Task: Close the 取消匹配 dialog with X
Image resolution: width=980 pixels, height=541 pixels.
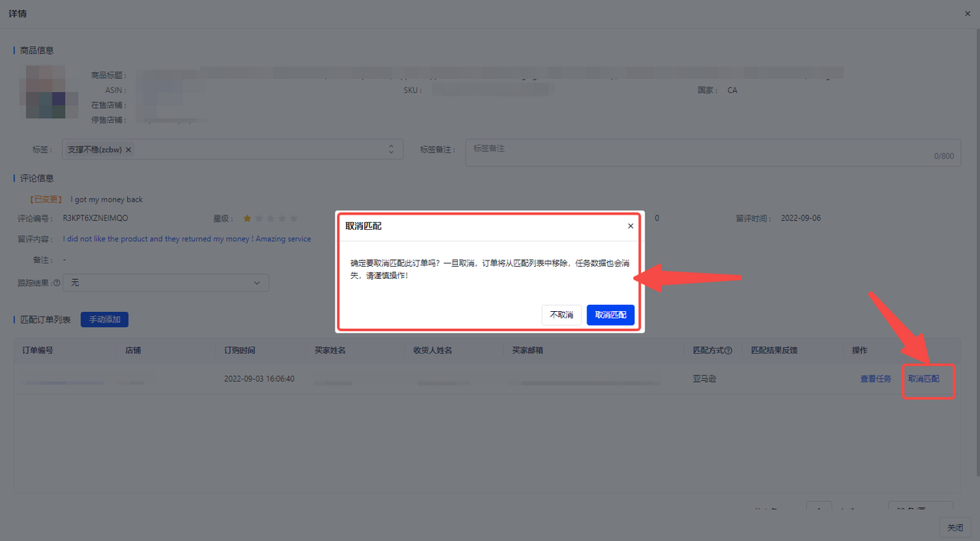Action: pyautogui.click(x=631, y=226)
